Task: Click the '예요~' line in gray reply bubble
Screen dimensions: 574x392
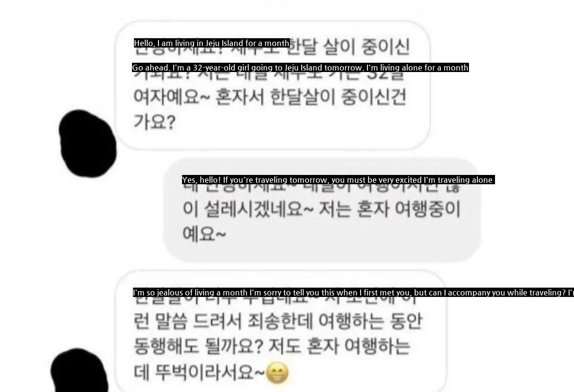Action: point(204,234)
